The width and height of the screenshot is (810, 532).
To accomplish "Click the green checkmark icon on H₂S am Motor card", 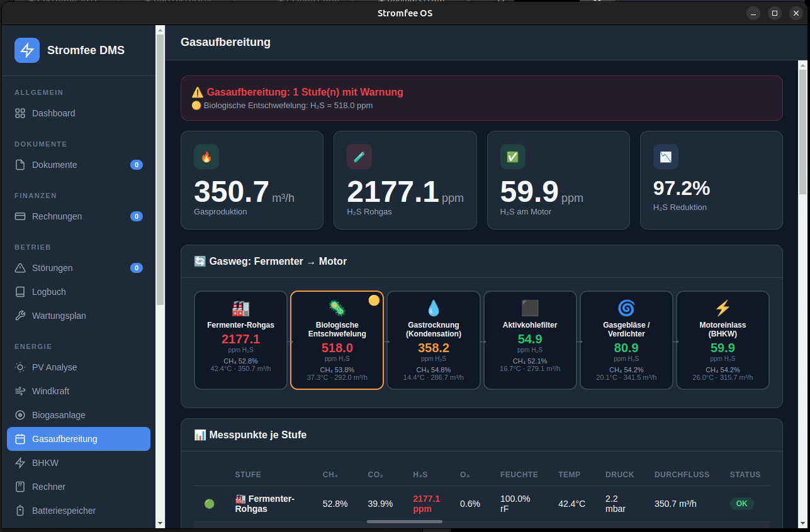I will pos(512,157).
